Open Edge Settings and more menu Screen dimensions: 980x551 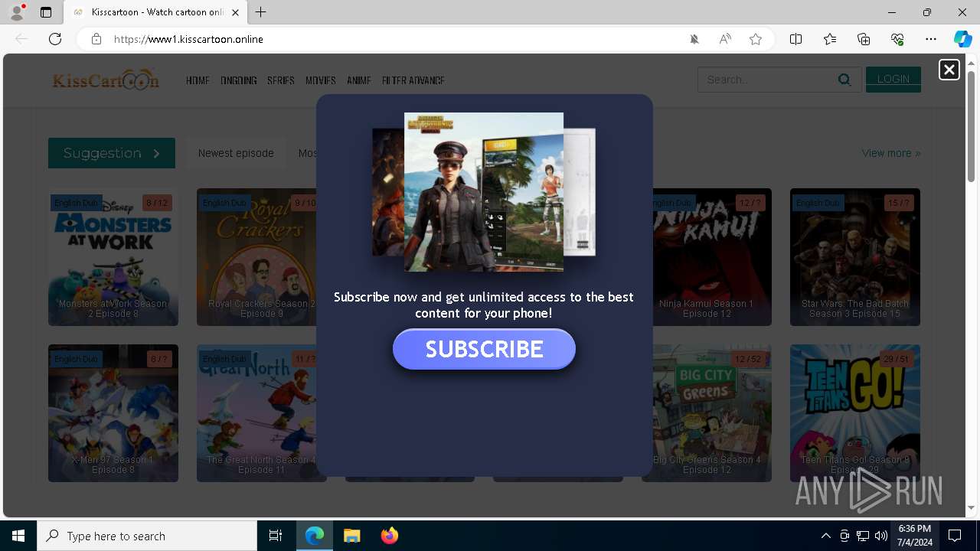[x=931, y=39]
